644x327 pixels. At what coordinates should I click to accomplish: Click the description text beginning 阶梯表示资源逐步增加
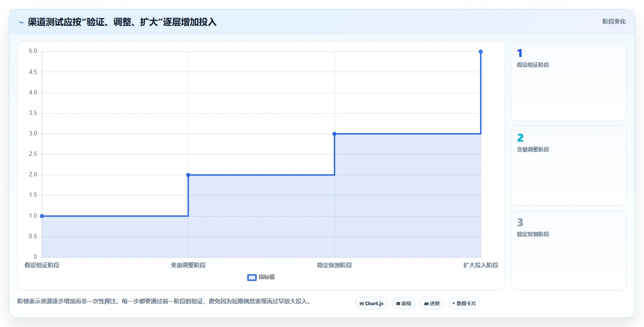(164, 301)
